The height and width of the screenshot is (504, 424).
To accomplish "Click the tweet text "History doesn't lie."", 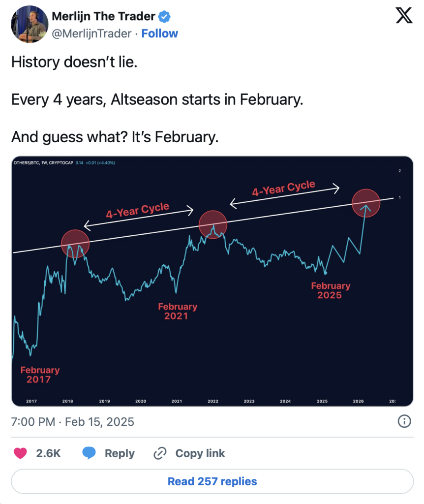I will (74, 63).
